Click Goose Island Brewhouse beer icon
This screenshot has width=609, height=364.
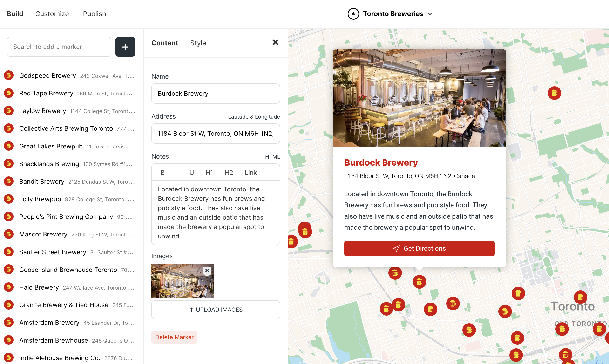[x=9, y=270]
